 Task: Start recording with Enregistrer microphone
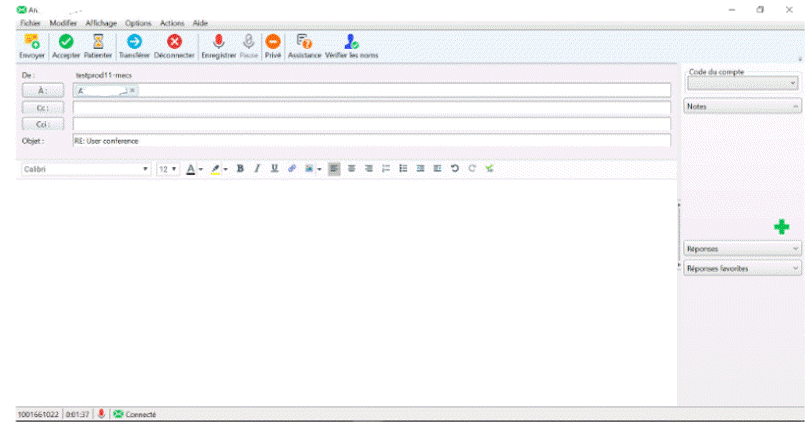pyautogui.click(x=218, y=42)
